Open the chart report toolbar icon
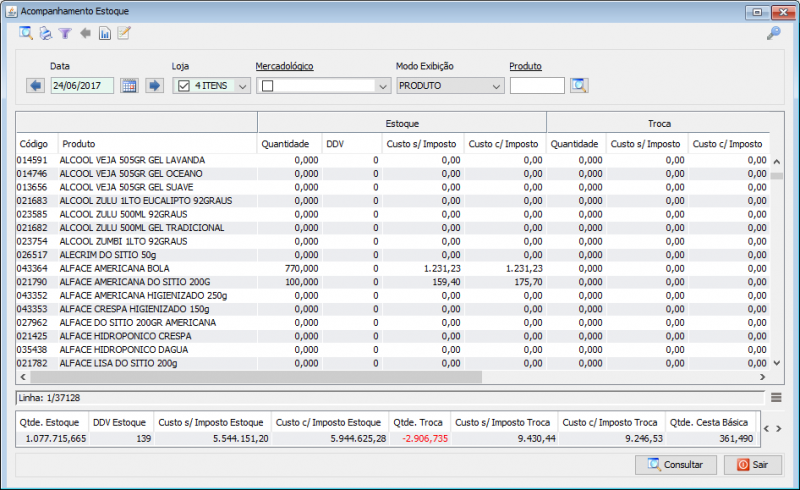This screenshot has width=800, height=490. (105, 34)
